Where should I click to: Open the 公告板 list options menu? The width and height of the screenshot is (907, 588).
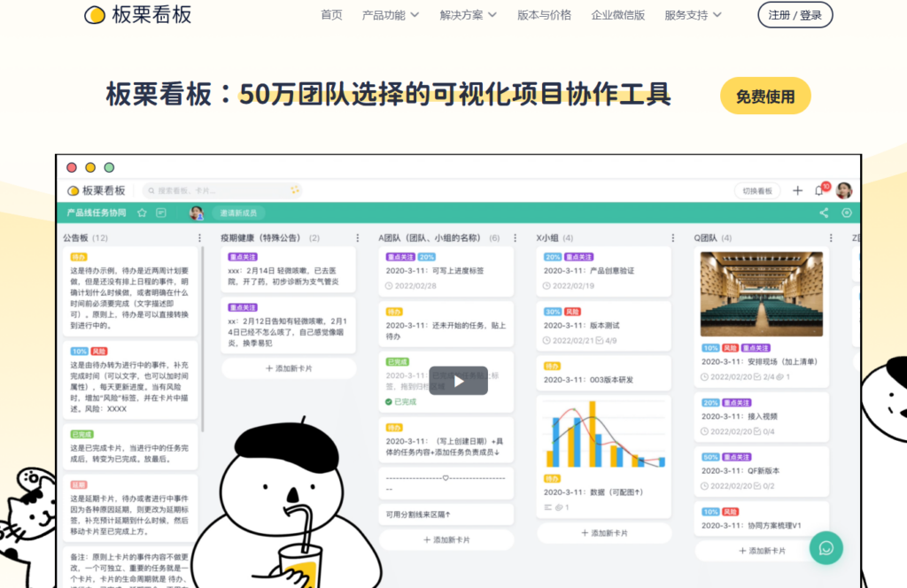[x=199, y=237]
